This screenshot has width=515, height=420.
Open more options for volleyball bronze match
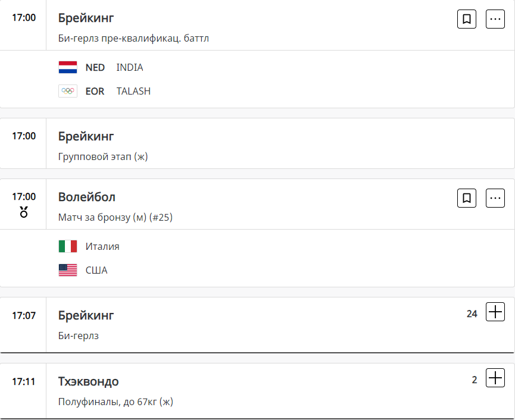tap(495, 198)
